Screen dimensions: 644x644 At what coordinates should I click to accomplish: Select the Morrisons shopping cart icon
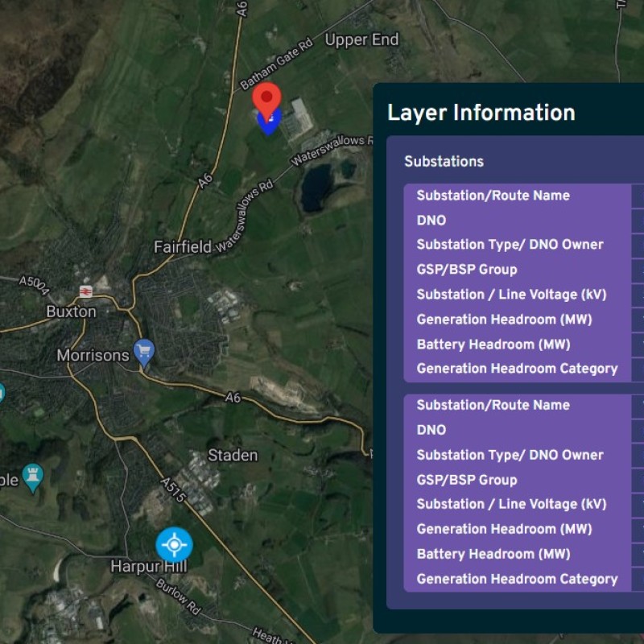point(144,351)
